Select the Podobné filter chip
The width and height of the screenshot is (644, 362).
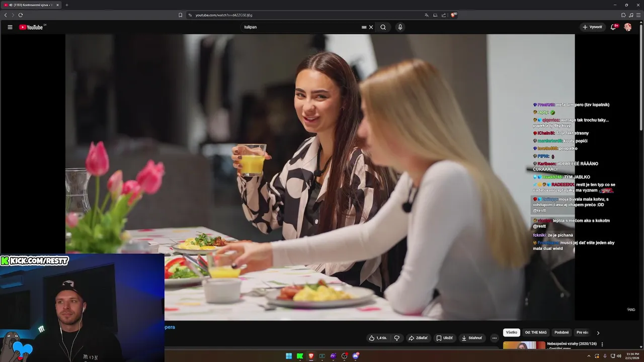[x=561, y=332]
